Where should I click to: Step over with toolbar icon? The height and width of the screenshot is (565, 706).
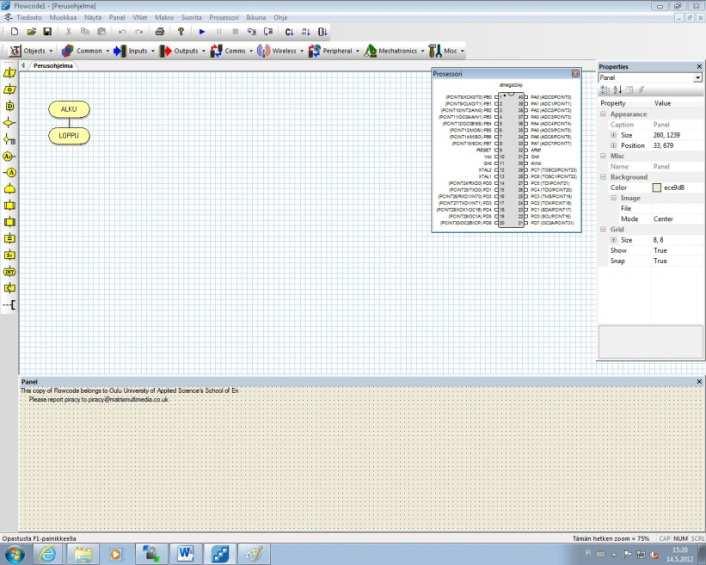point(269,32)
